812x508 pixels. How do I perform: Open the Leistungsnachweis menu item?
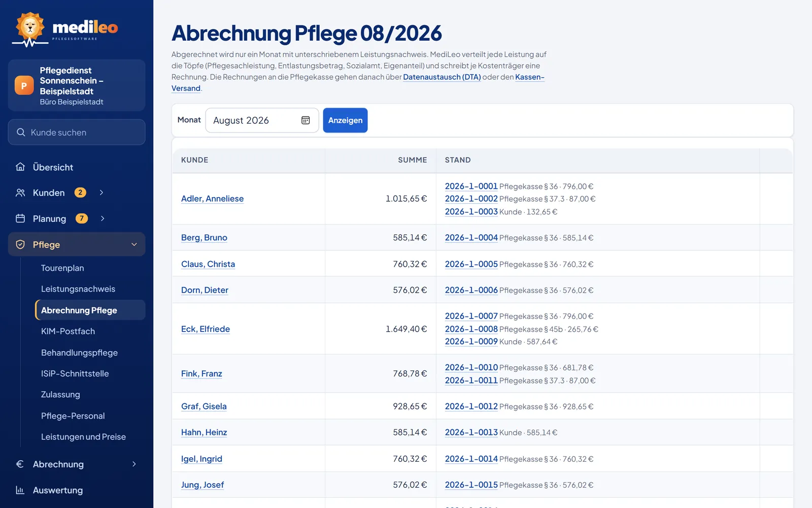coord(78,289)
